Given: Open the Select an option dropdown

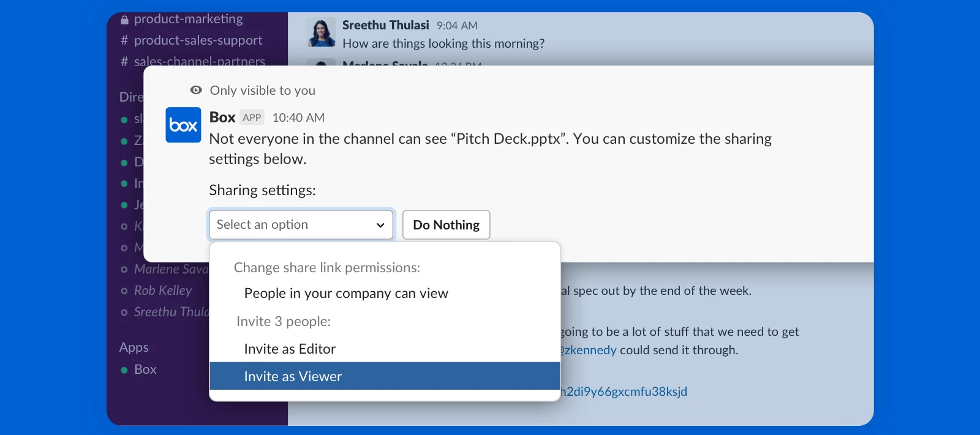Looking at the screenshot, I should click(301, 225).
